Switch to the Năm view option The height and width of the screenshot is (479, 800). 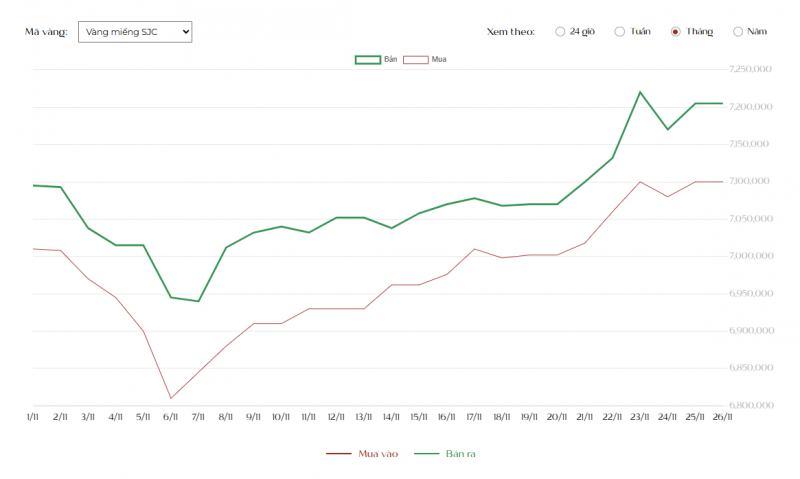point(738,32)
